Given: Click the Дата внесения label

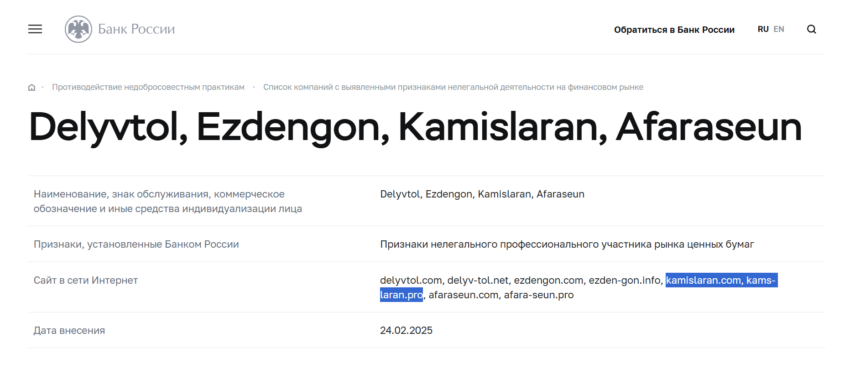Looking at the screenshot, I should (69, 330).
